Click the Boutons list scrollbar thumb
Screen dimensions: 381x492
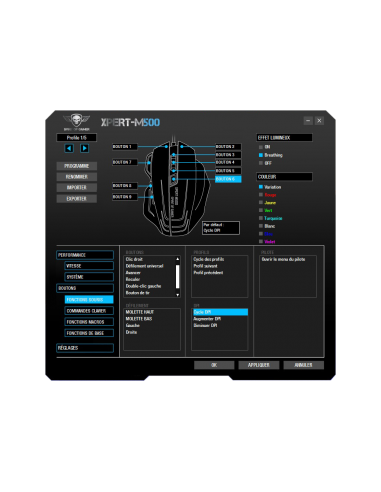(177, 276)
